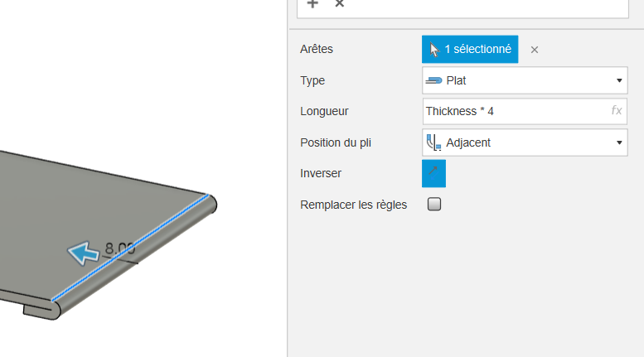644x357 pixels.
Task: Activate the '1 sélectionné' edge selector
Action: tap(470, 49)
